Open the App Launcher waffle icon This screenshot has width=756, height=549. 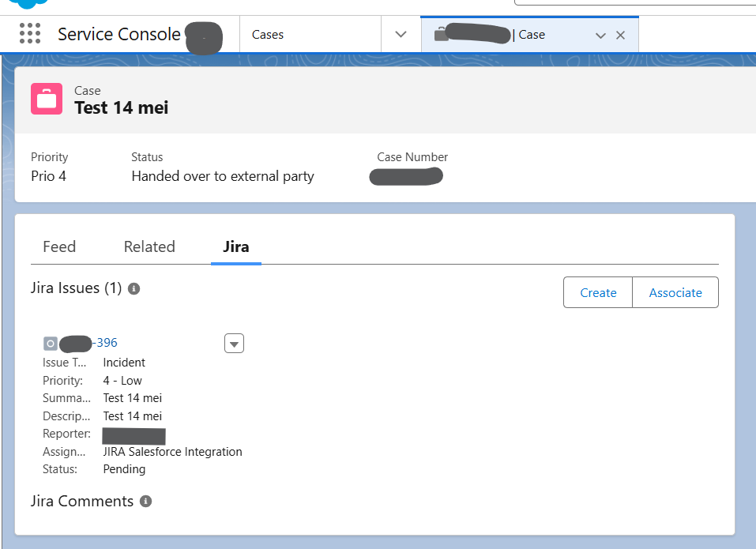click(x=30, y=34)
